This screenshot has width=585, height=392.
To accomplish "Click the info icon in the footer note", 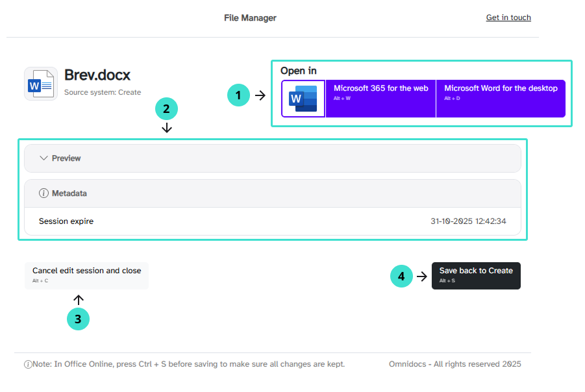I will point(28,365).
